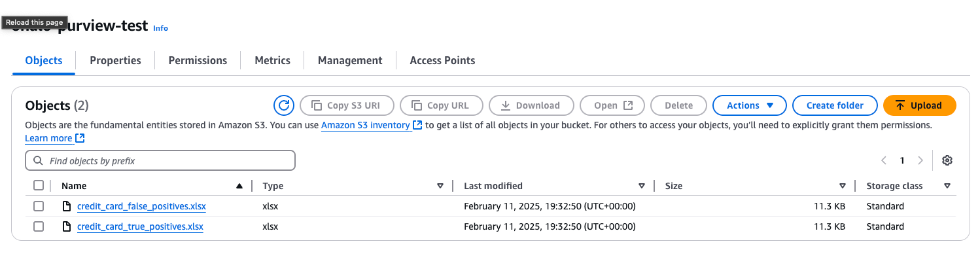Sort by Storage class column arrow

coord(947,186)
